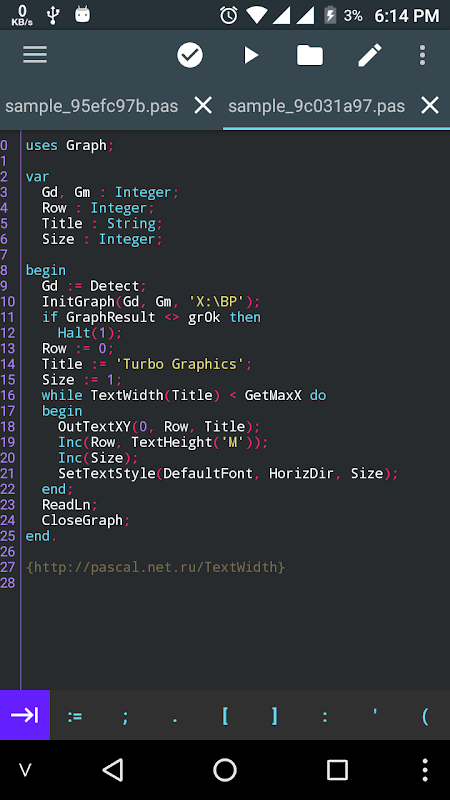The width and height of the screenshot is (450, 800).
Task: Close the sample_95efc97b.pas tab
Action: pos(203,106)
